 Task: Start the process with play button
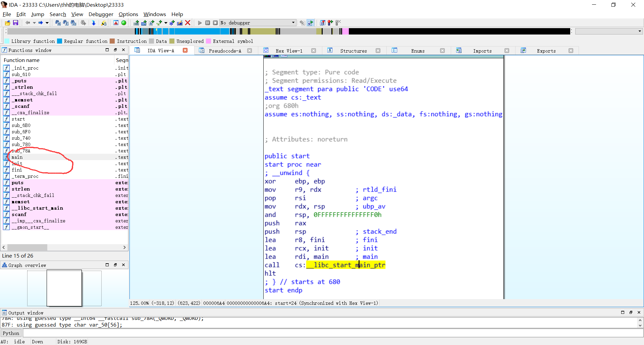coord(200,23)
